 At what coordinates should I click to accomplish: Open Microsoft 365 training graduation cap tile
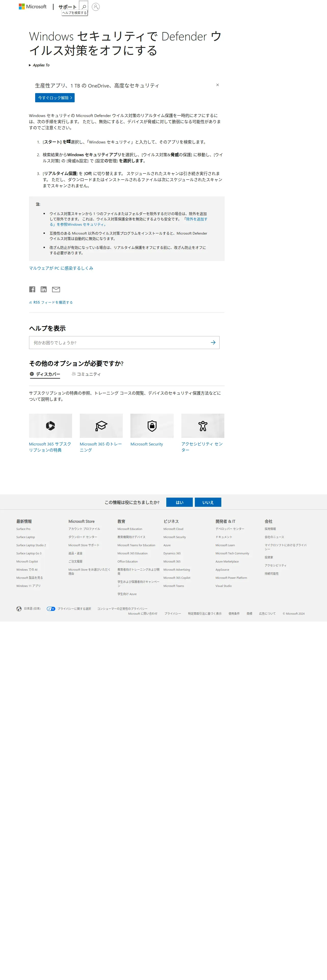pos(101,426)
